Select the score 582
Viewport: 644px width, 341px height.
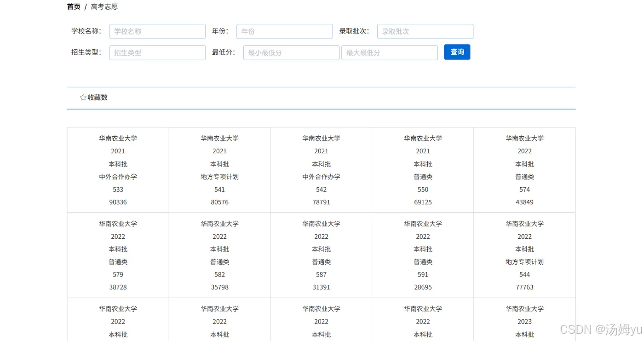coord(219,275)
